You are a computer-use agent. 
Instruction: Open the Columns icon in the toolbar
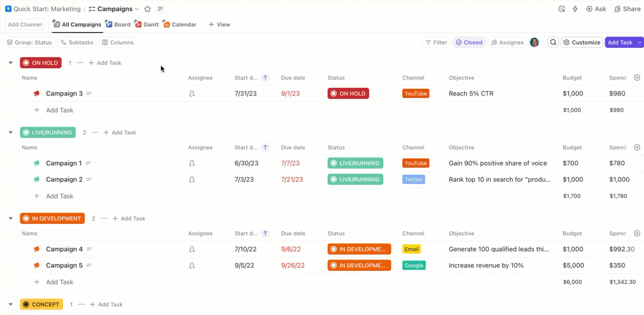105,42
